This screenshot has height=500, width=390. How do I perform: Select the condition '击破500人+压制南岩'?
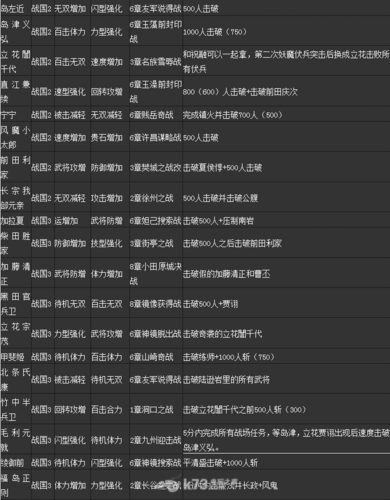[218, 221]
